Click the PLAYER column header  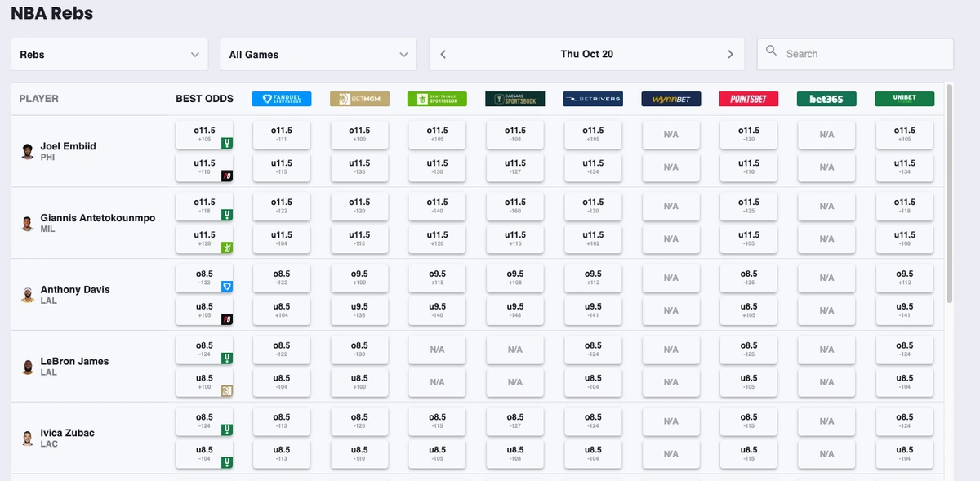click(39, 99)
